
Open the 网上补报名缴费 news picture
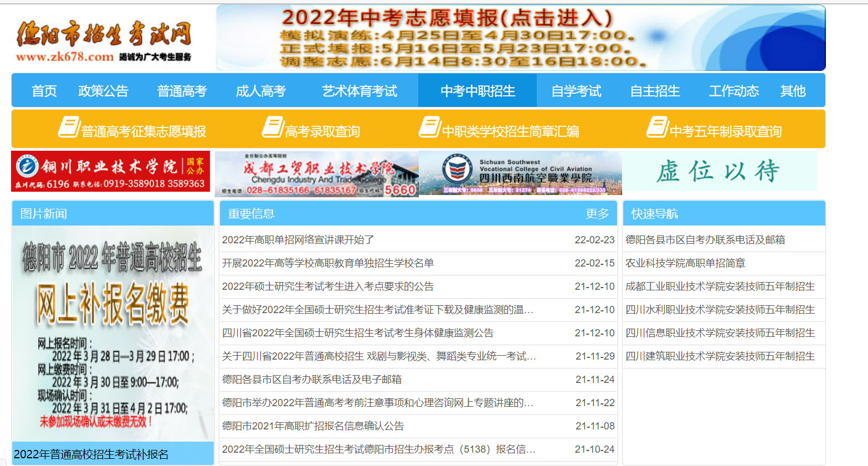tap(113, 334)
